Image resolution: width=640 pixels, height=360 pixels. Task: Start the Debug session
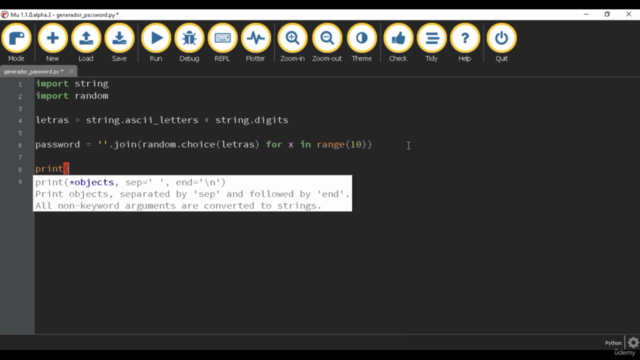point(189,42)
